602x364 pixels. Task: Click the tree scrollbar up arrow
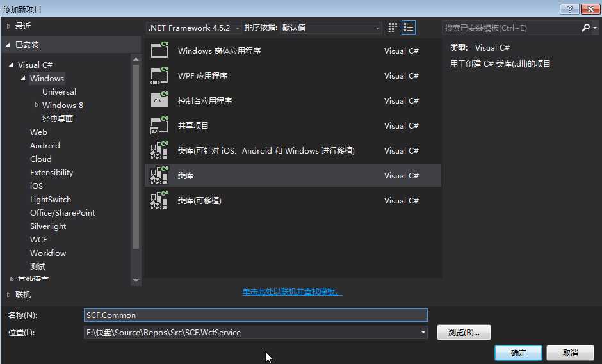[x=136, y=59]
